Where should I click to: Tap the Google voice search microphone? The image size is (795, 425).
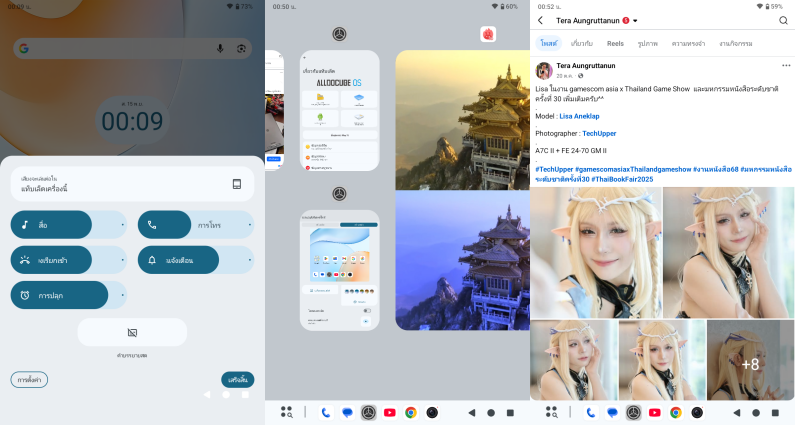pyautogui.click(x=220, y=48)
